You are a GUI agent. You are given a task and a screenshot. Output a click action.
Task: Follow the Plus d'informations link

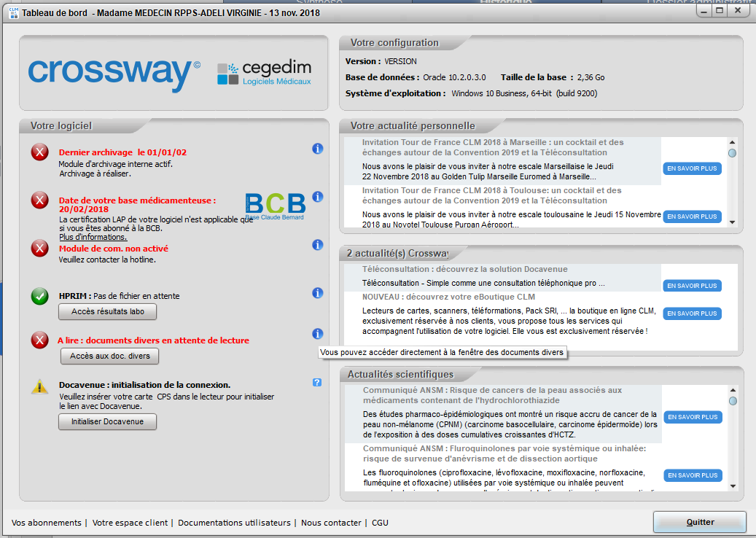(x=93, y=237)
